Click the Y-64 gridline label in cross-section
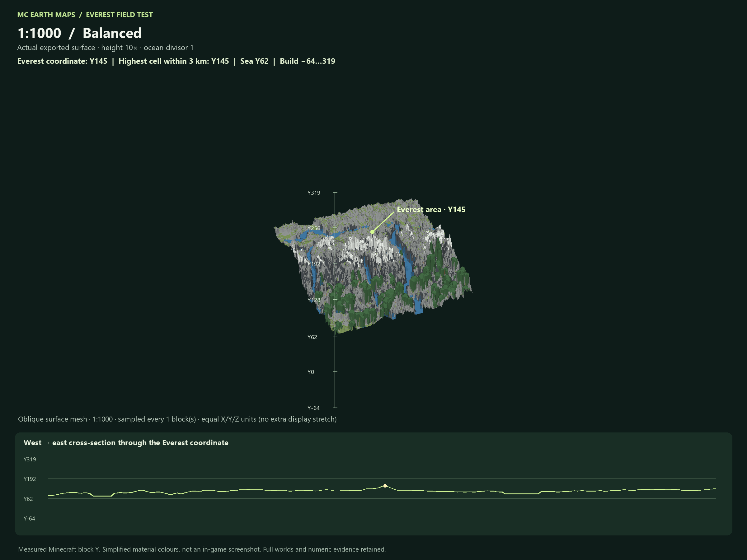The height and width of the screenshot is (560, 747). [x=29, y=519]
